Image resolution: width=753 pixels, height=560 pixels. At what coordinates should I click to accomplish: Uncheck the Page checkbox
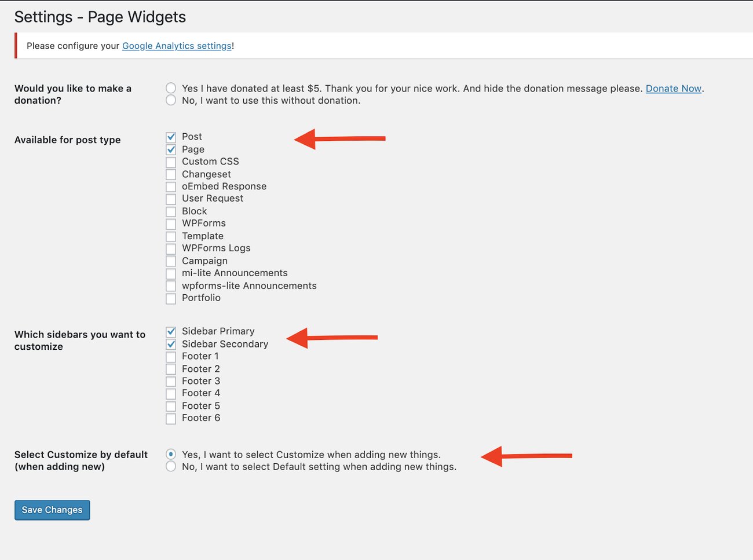171,149
